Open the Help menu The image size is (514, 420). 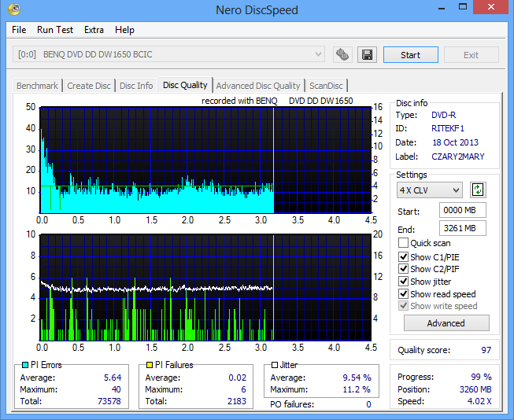[124, 30]
